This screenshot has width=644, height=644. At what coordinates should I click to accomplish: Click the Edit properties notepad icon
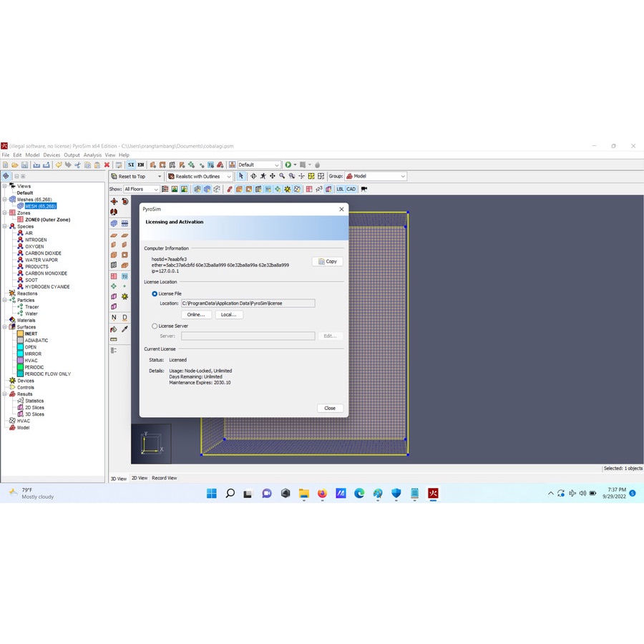(x=119, y=165)
